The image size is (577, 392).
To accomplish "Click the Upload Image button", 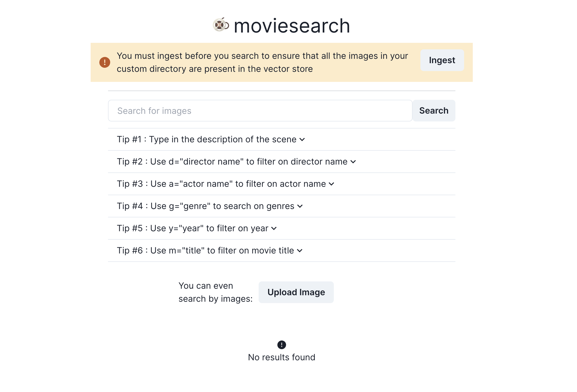I will tap(296, 292).
